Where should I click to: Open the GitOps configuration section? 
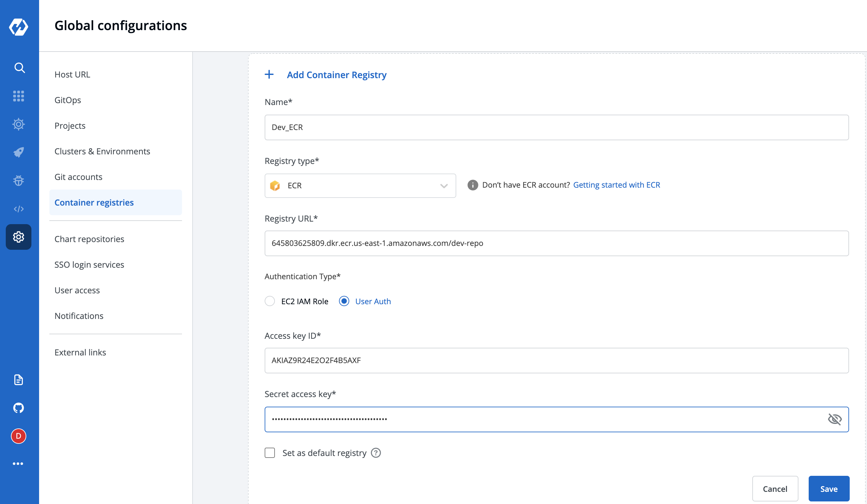coord(68,100)
